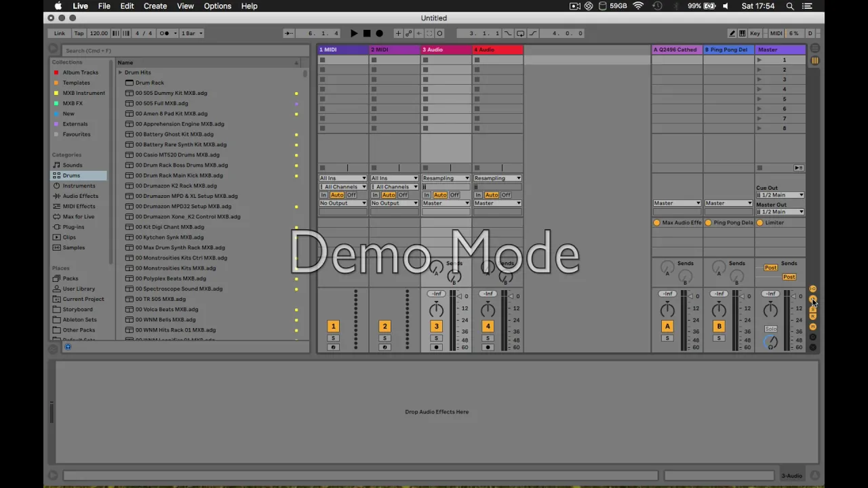Toggle computer MIDI keyboard icon
868x488 pixels.
(743, 33)
